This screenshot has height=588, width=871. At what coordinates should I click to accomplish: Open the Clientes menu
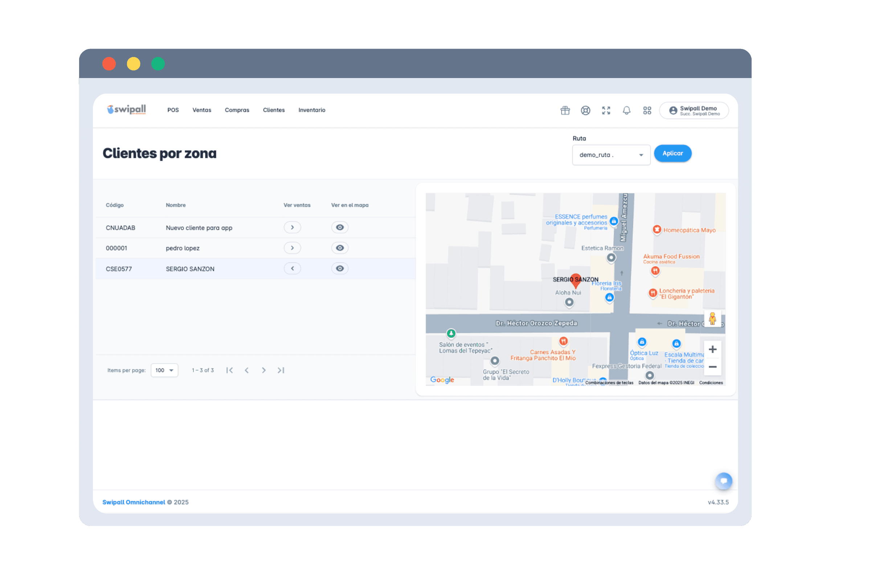[274, 110]
